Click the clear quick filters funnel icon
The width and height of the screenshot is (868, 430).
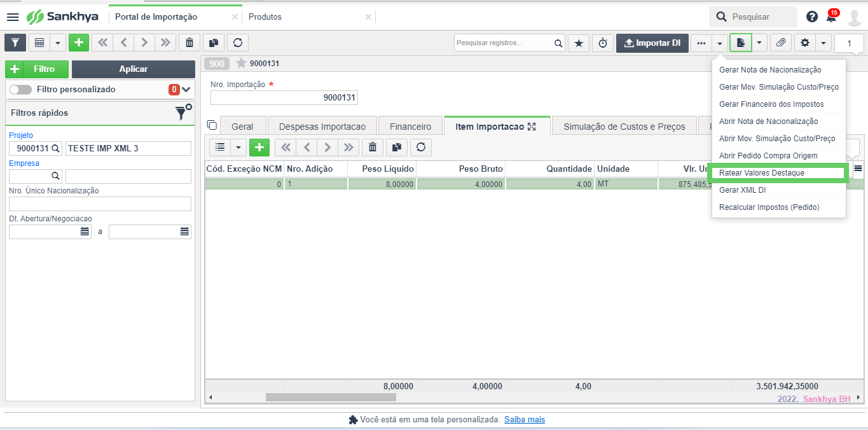point(183,113)
